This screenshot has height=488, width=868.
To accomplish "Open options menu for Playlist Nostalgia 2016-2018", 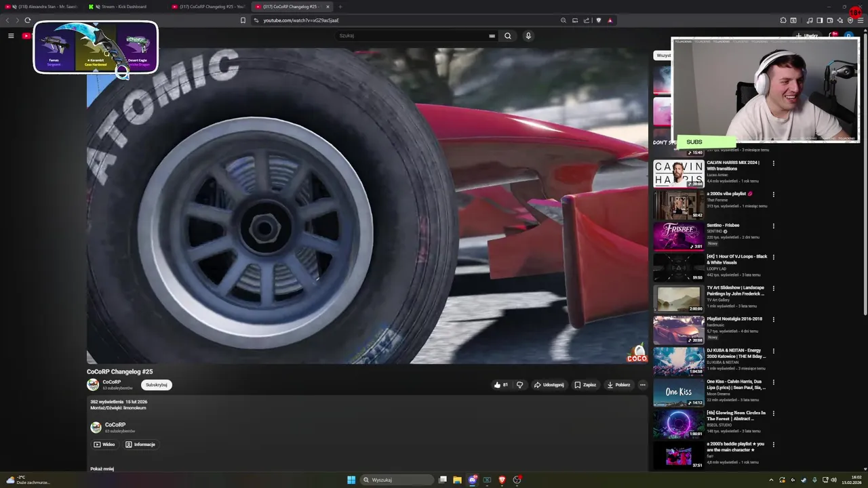I will (x=773, y=319).
